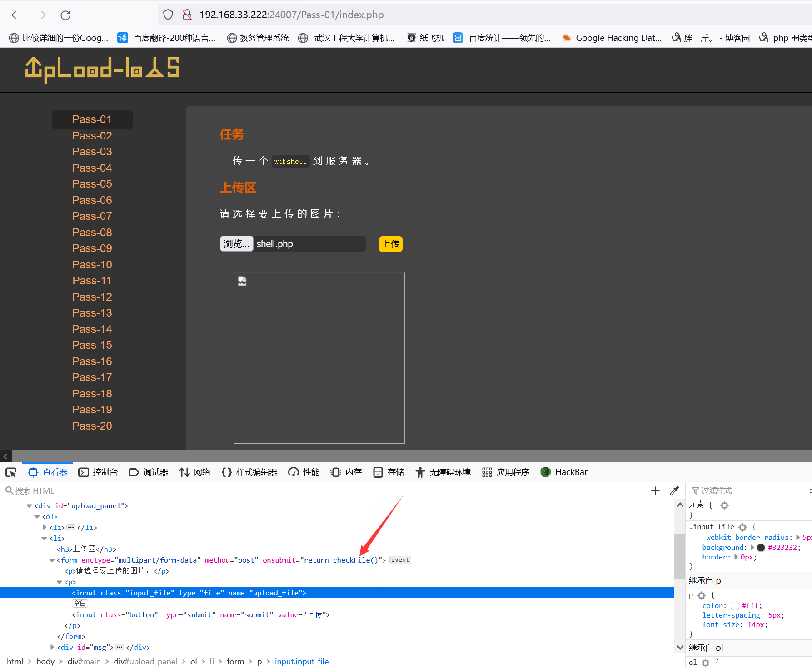Collapse the ol node
The width and height of the screenshot is (812, 668).
pyautogui.click(x=37, y=517)
